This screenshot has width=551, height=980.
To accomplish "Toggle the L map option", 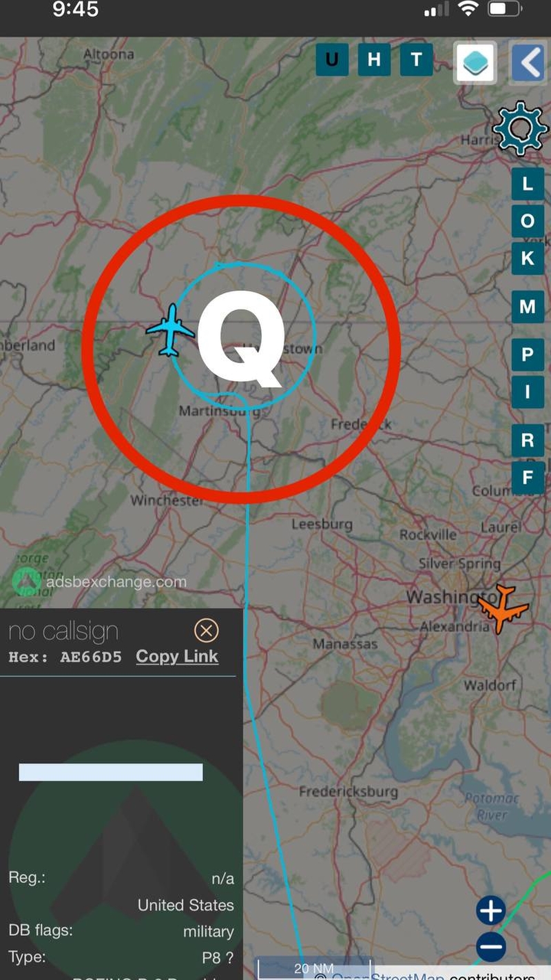I will (x=528, y=184).
